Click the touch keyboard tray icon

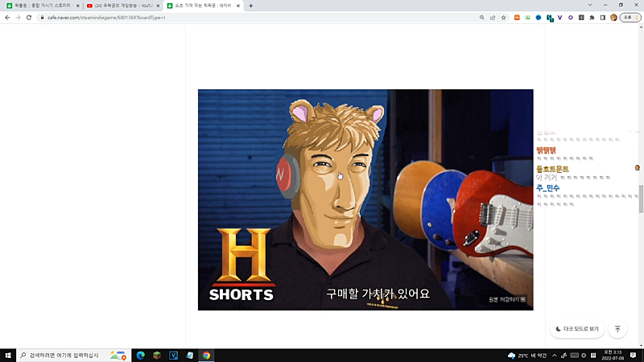574,356
